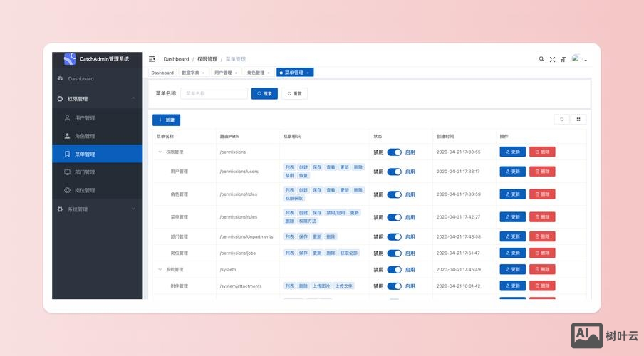Close the 用户管理 tab
Image resolution: width=644 pixels, height=356 pixels.
237,73
